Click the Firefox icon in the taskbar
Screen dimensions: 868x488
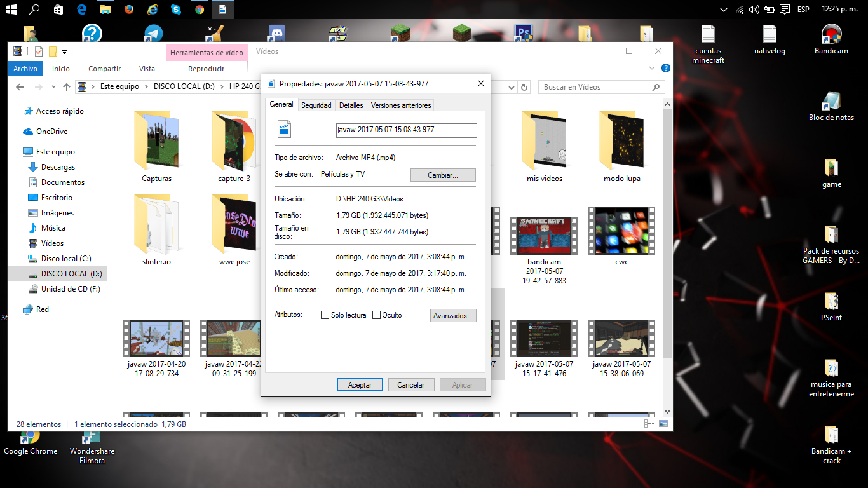tap(129, 10)
